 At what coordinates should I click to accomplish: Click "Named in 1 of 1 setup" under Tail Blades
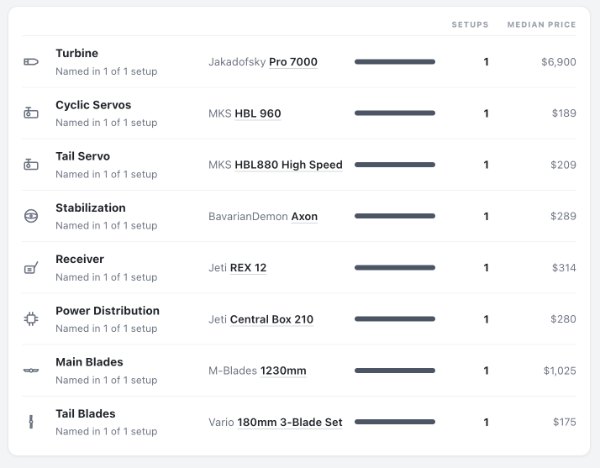coord(106,432)
